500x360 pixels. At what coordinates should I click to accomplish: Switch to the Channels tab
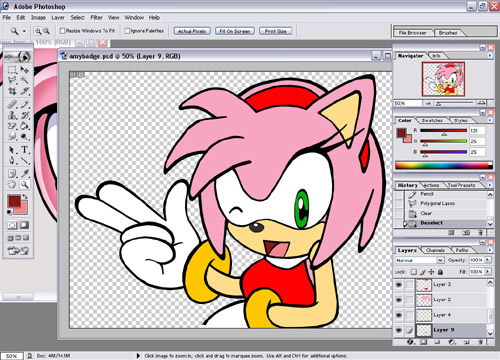click(435, 250)
